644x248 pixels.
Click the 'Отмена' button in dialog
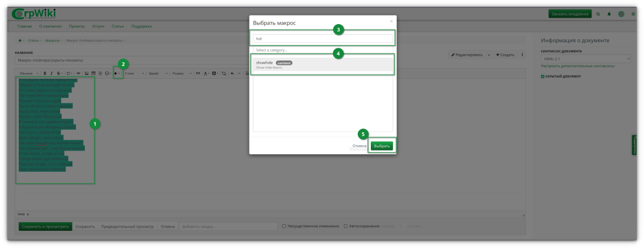[359, 146]
